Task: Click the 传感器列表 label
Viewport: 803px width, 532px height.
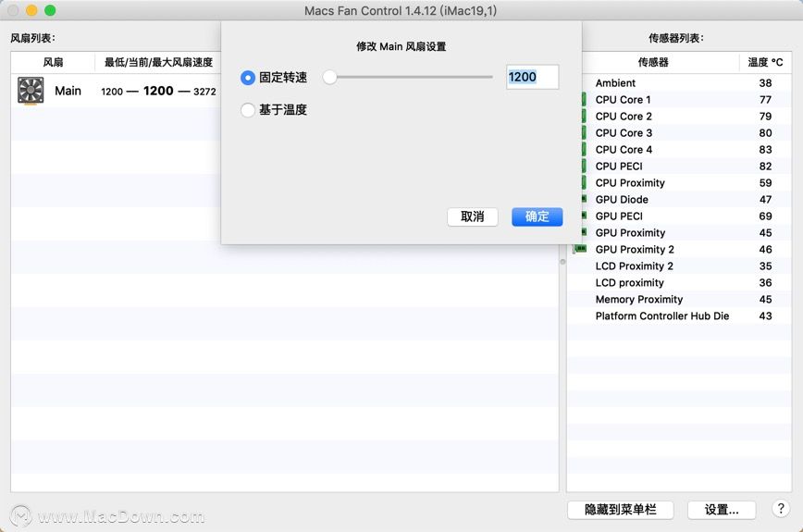Action: tap(676, 38)
